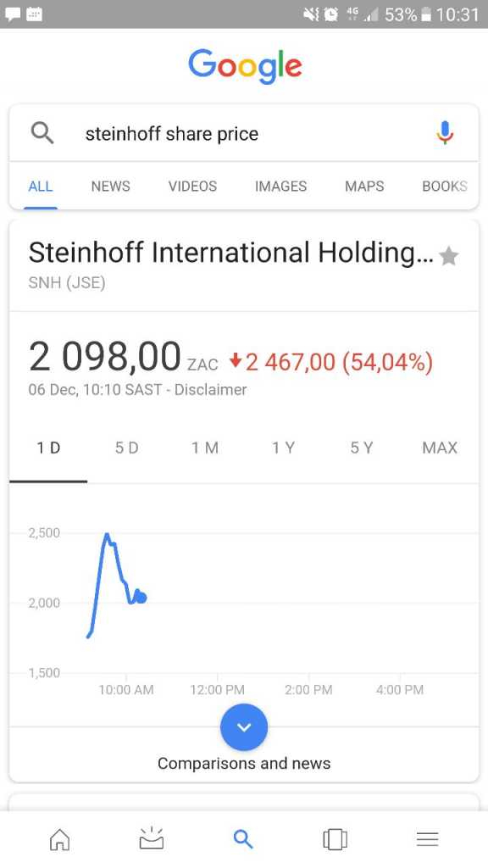Open the Disclaimer link

click(x=210, y=390)
